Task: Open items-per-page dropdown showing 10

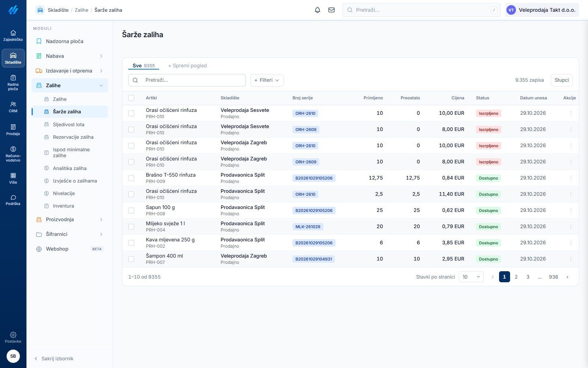Action: pos(471,277)
